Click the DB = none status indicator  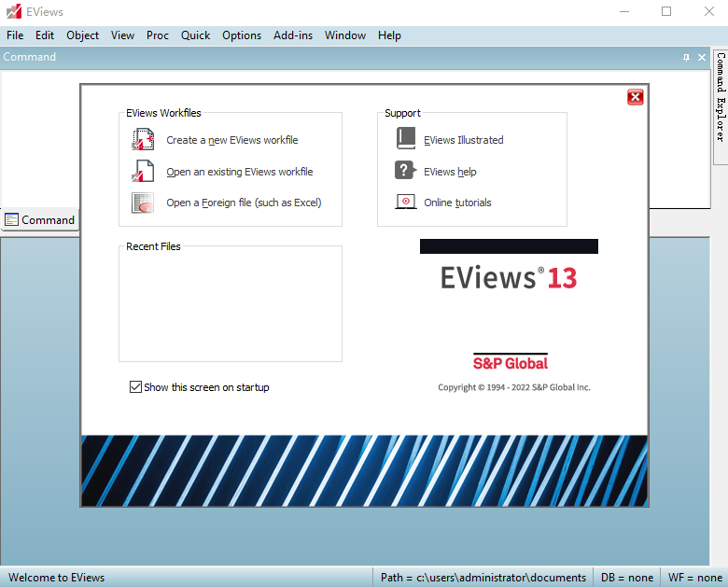627,578
